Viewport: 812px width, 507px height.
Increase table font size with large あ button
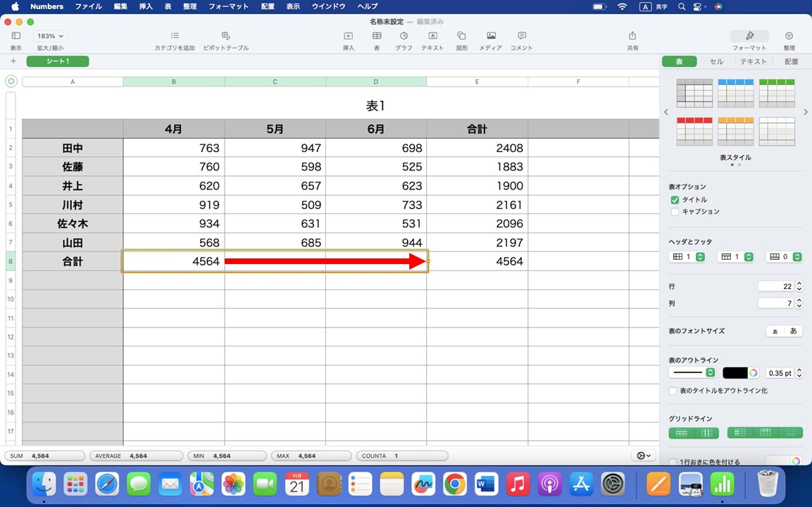click(x=794, y=331)
